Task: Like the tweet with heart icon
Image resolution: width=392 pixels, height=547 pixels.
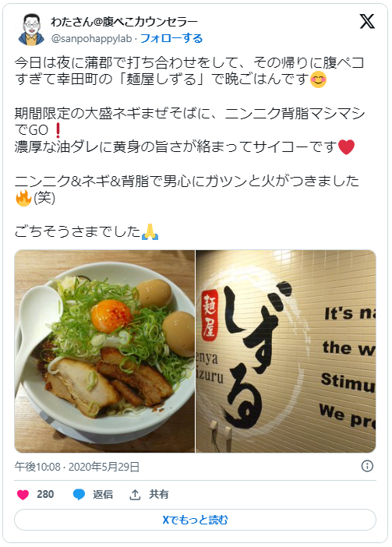Action: pos(23,494)
